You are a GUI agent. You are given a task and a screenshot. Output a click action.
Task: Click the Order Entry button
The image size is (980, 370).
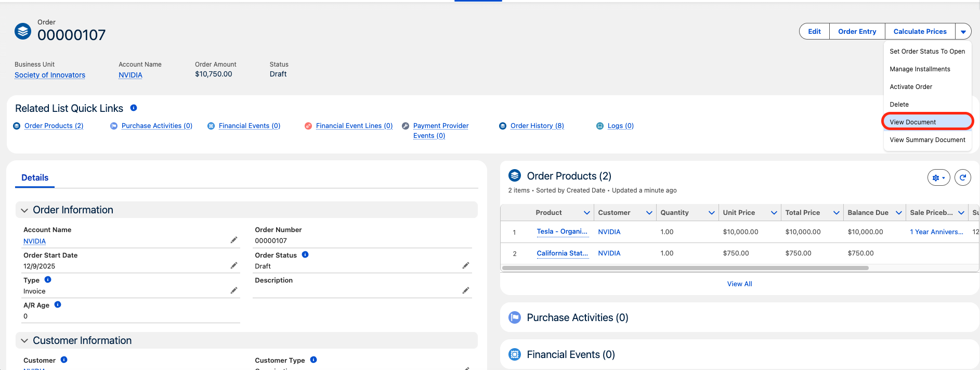click(857, 31)
